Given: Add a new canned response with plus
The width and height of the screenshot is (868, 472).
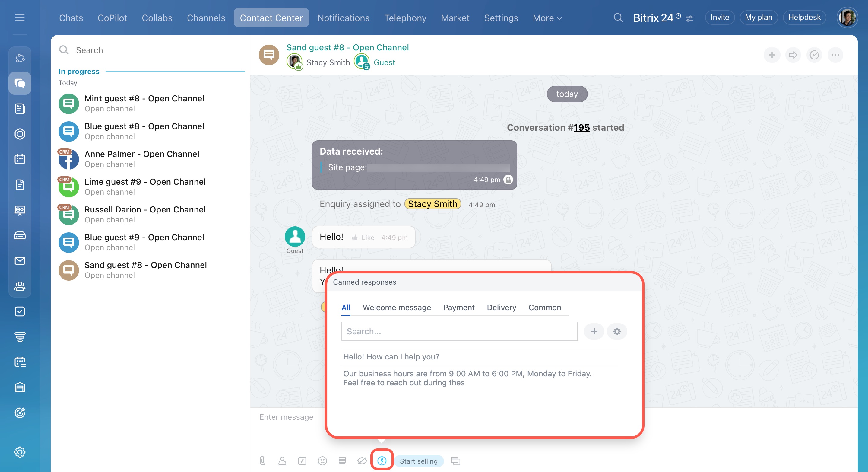Looking at the screenshot, I should [594, 331].
